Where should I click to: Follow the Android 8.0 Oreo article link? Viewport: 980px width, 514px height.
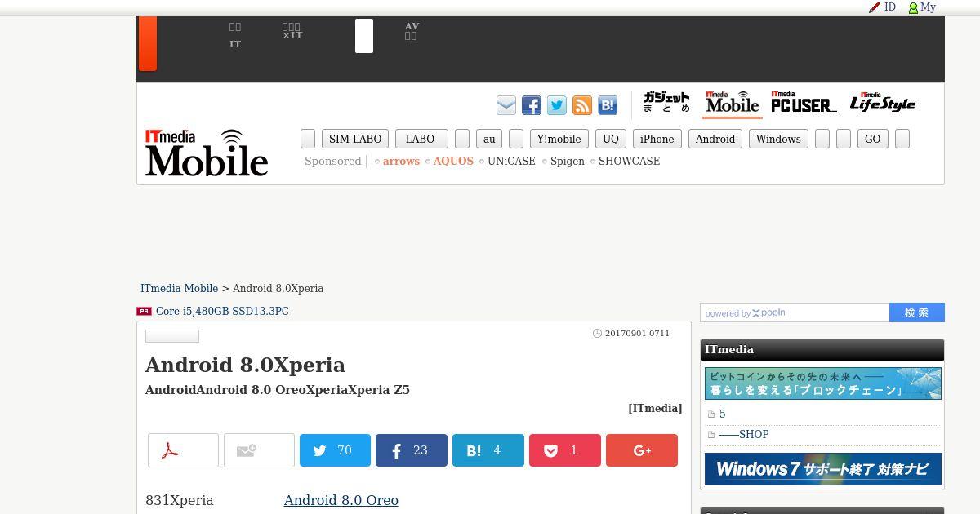tap(341, 500)
